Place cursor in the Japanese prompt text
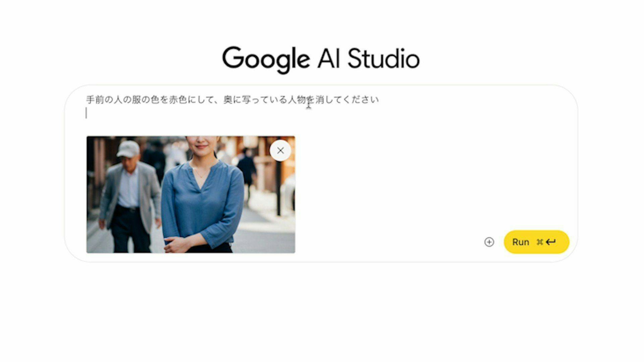 (232, 100)
